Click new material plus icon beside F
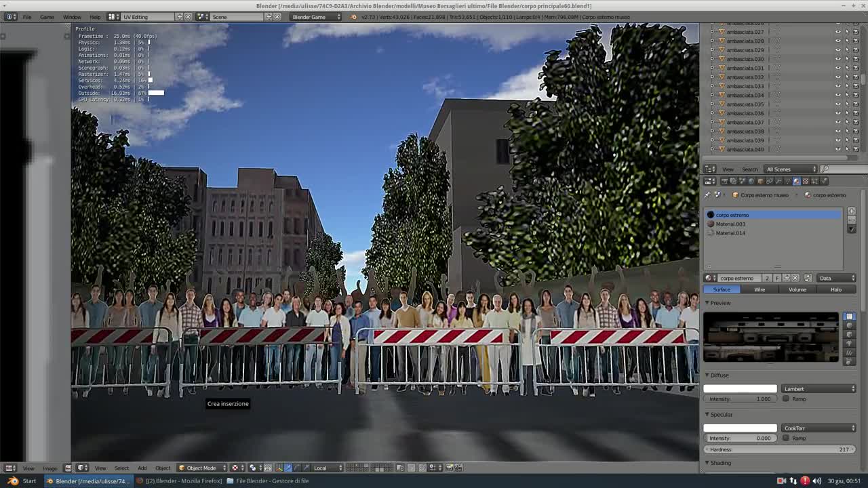Viewport: 868px width, 488px height. pyautogui.click(x=787, y=278)
